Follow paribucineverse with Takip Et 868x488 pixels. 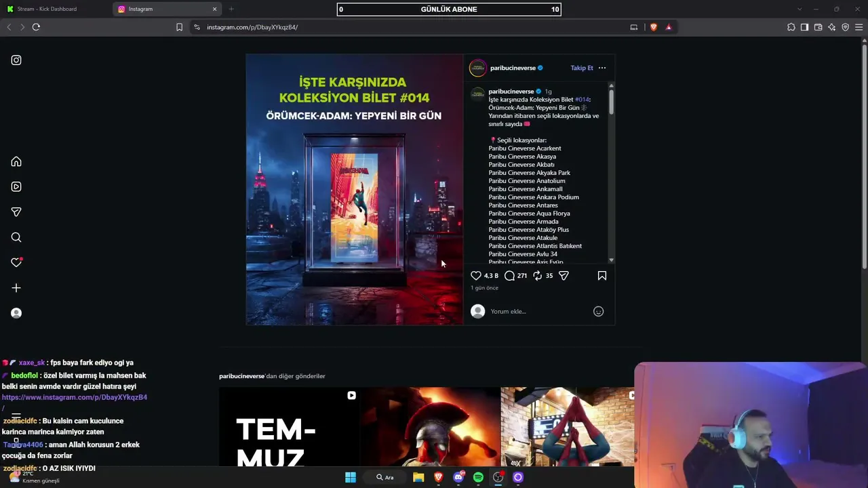pos(582,68)
